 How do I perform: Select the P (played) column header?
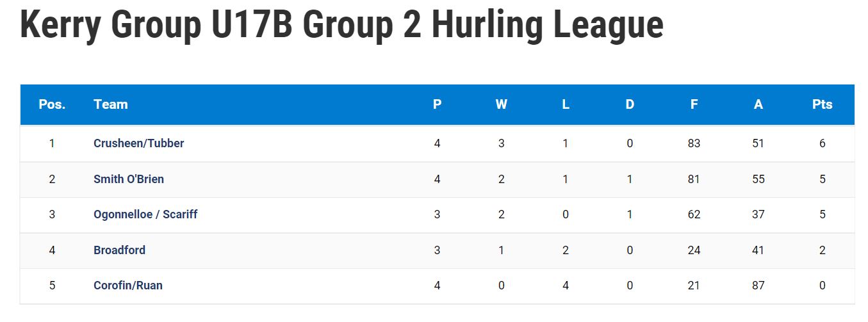pyautogui.click(x=437, y=104)
